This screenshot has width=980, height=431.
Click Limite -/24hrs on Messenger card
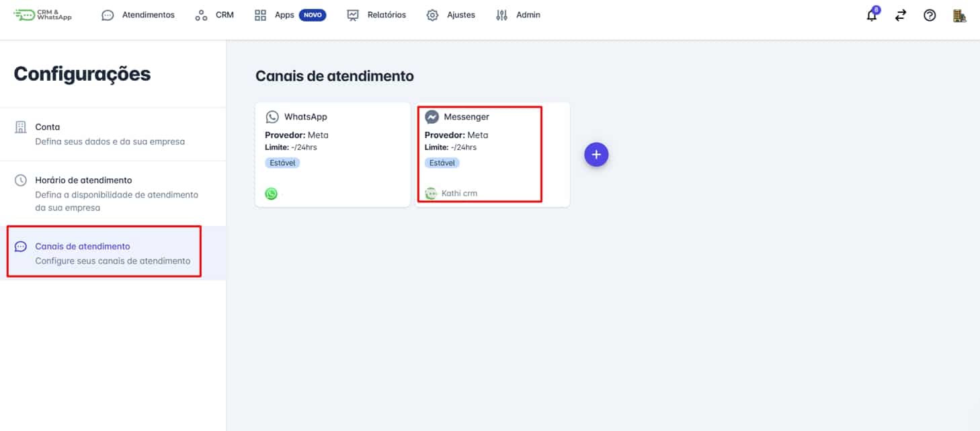tap(450, 147)
